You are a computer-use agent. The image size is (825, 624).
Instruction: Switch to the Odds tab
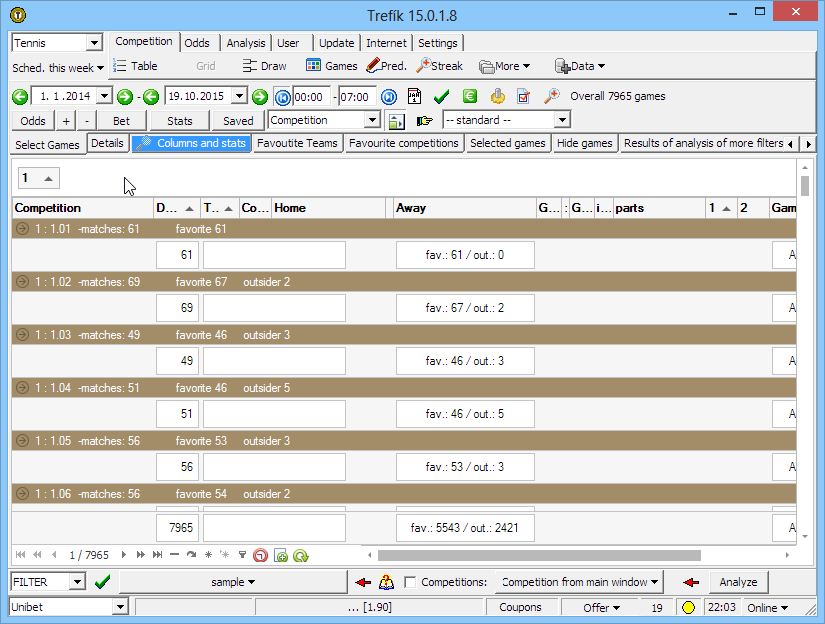coord(197,43)
